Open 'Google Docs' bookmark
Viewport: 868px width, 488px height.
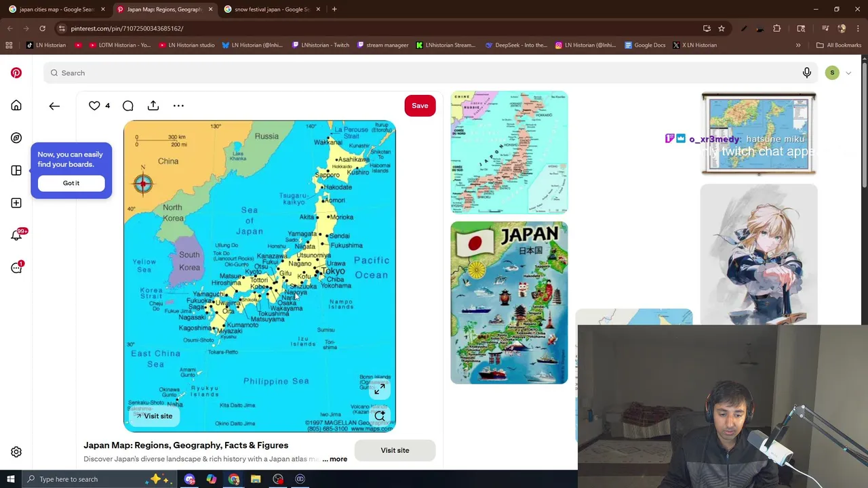[x=645, y=45]
